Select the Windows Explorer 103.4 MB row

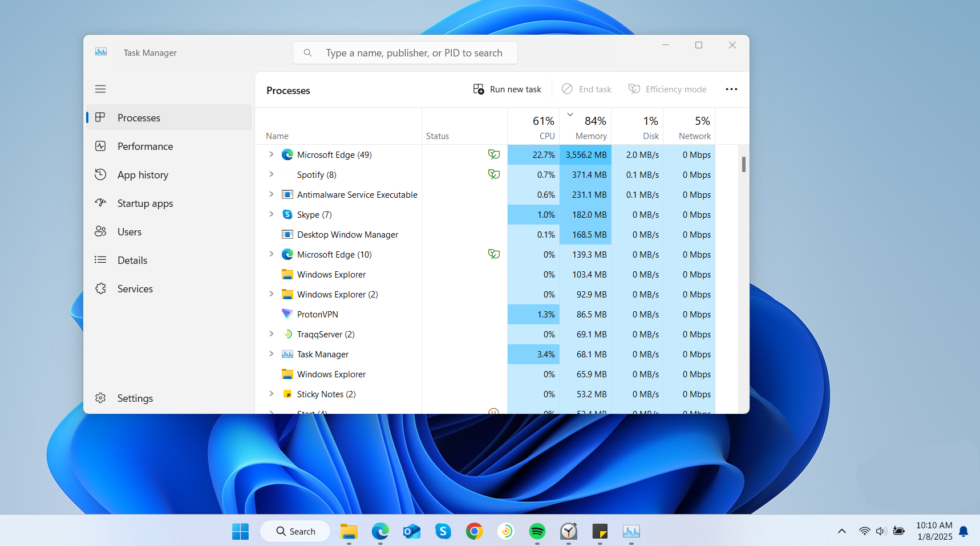pos(485,274)
